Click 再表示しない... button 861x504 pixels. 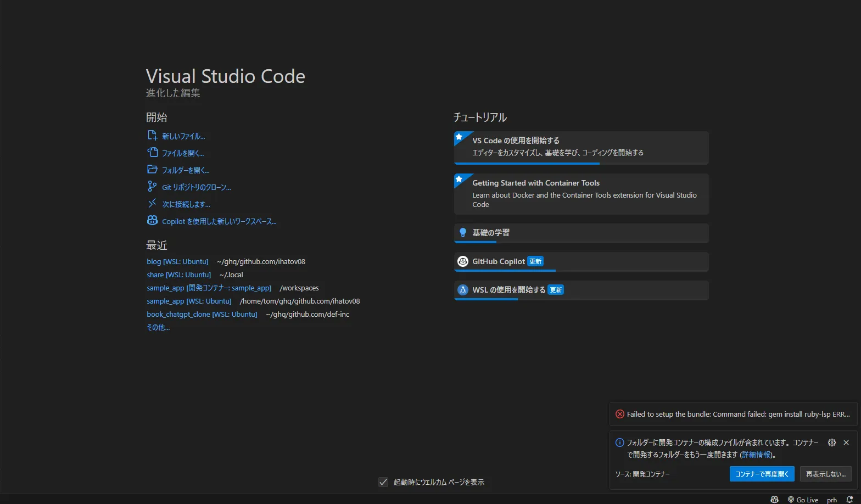pyautogui.click(x=826, y=474)
